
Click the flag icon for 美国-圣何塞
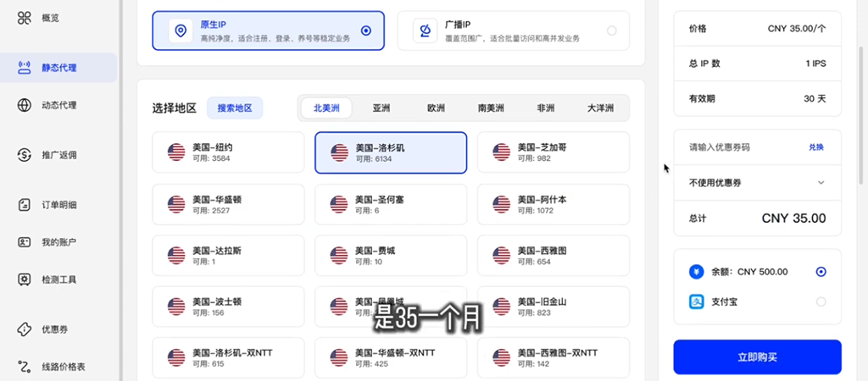339,204
